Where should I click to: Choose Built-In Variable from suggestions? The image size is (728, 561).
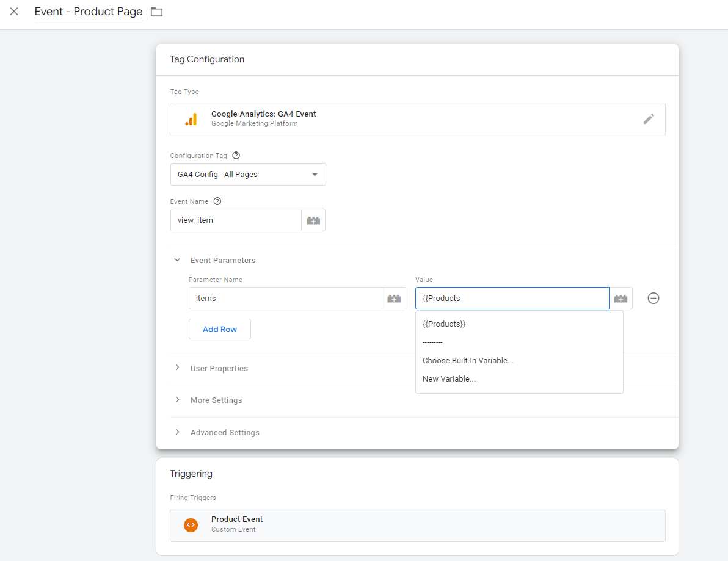pyautogui.click(x=468, y=361)
